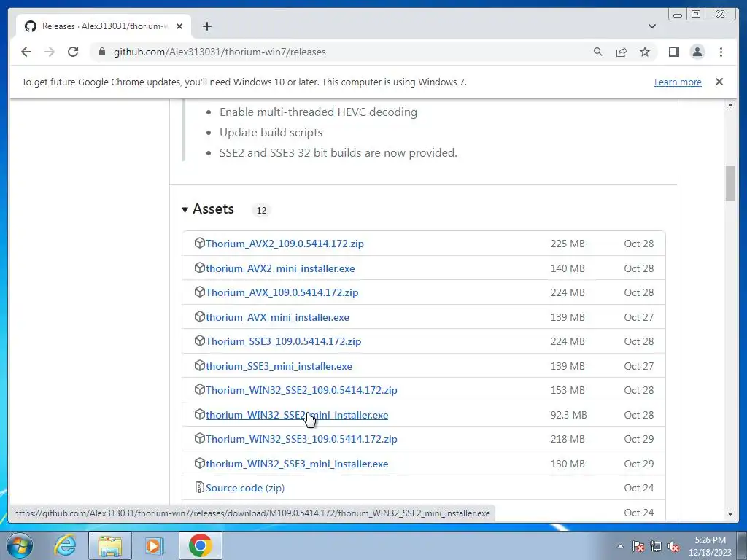Select the Releases · Alex313031 tab
The image size is (747, 560).
(x=104, y=26)
